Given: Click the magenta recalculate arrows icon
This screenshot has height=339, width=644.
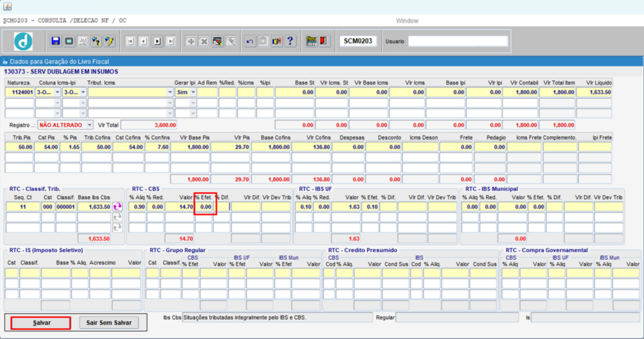Looking at the screenshot, I should point(118,207).
